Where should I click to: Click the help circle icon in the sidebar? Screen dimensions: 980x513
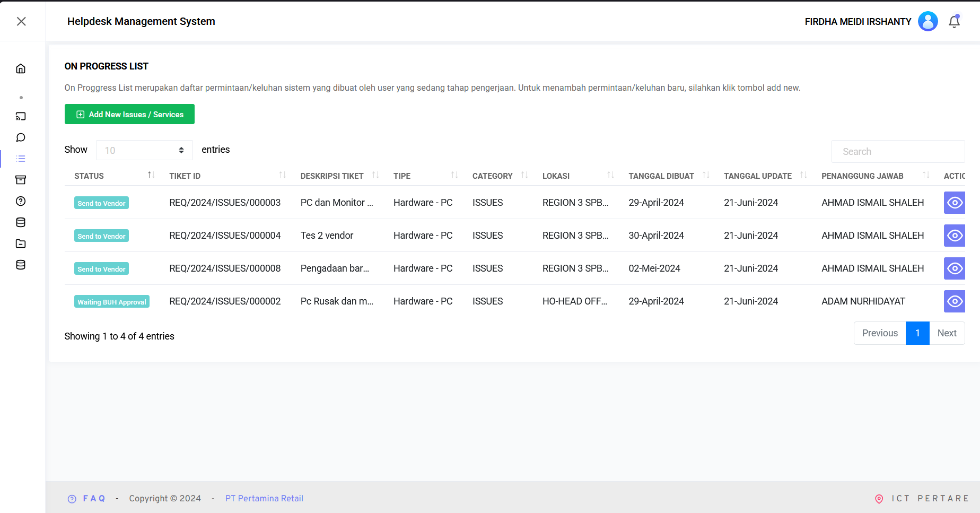21,201
